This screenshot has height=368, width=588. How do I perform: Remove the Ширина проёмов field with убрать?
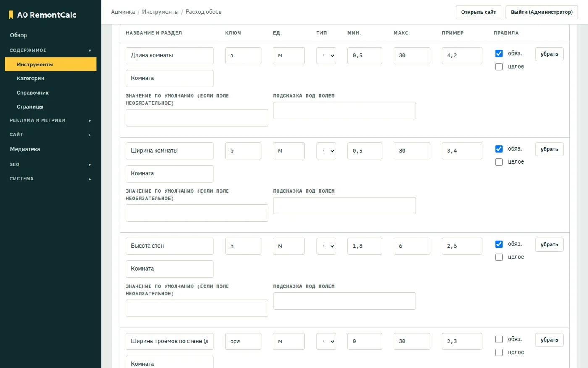click(549, 340)
